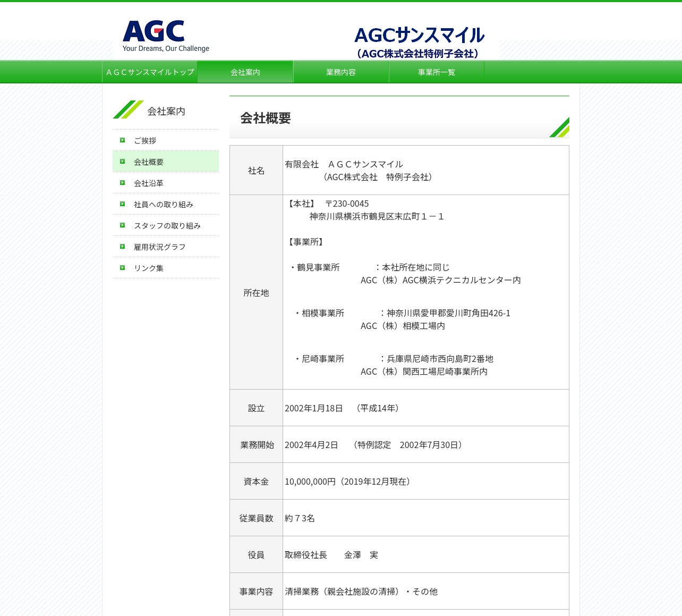Click the 会社案内 heading above the sidebar menu
Viewport: 682px width, 616px height.
[x=166, y=111]
